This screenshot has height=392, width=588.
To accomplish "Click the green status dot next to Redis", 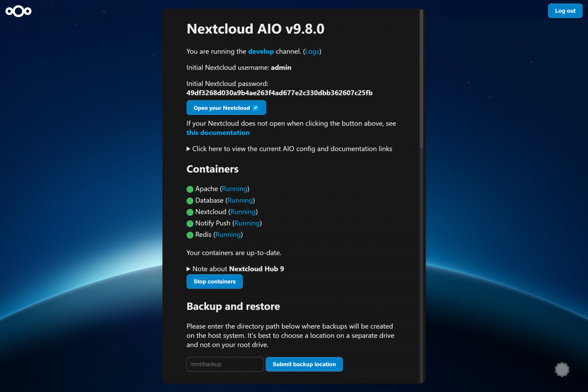I will [x=190, y=235].
